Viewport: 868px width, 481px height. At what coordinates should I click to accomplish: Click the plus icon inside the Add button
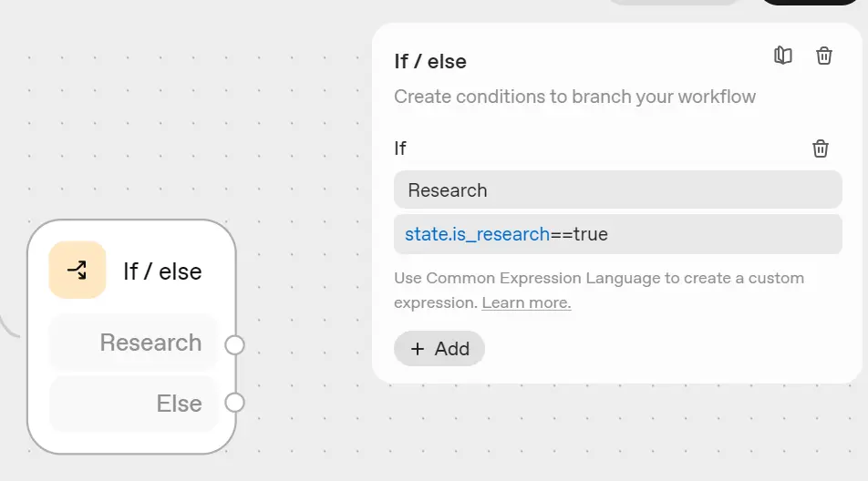click(x=418, y=349)
